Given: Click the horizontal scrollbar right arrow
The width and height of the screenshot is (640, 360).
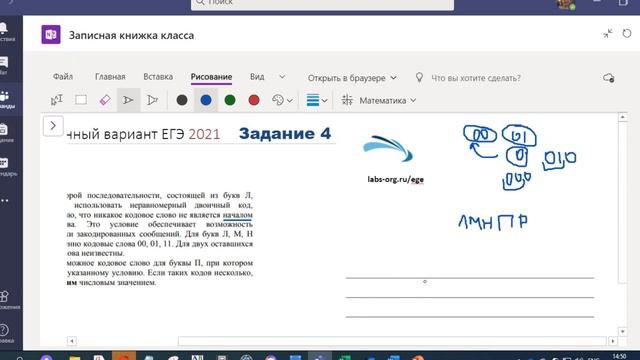Looking at the screenshot, I should tap(613, 341).
